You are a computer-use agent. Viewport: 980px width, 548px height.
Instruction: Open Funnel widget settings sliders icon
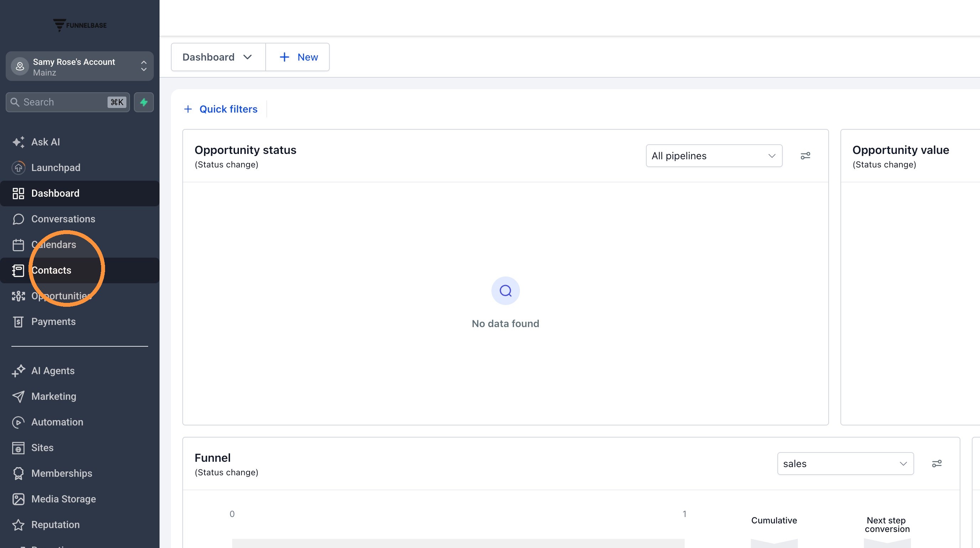click(x=937, y=464)
